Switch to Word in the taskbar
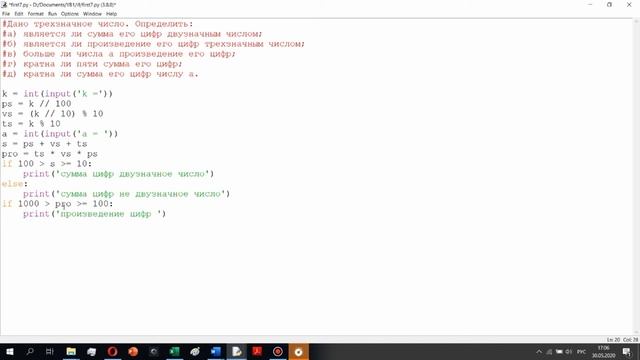Image resolution: width=640 pixels, height=360 pixels. tap(216, 351)
